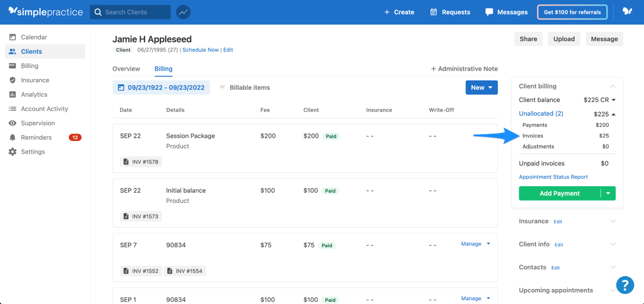Click the Session Package entry
Image resolution: width=644 pixels, height=304 pixels.
190,136
